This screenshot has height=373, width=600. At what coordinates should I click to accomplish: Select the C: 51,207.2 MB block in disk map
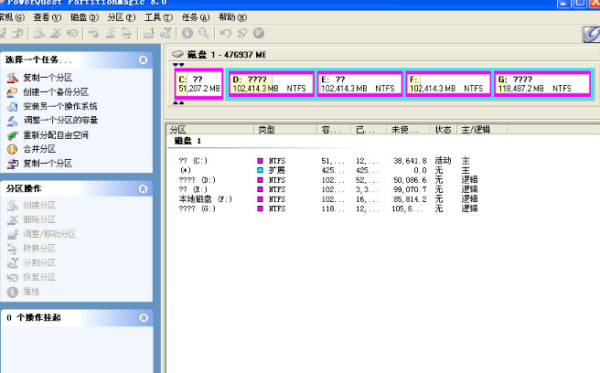point(199,84)
